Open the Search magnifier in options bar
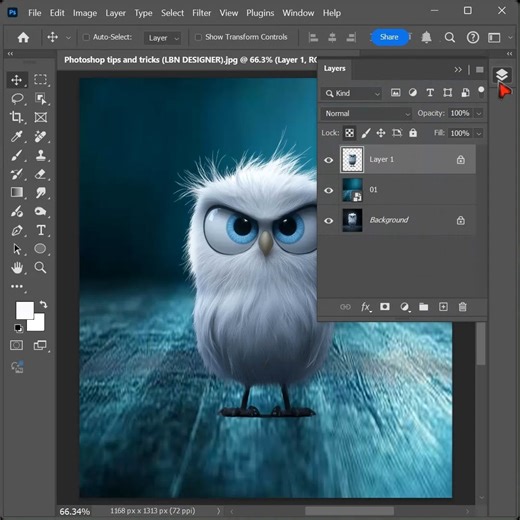520x520 pixels. click(450, 37)
